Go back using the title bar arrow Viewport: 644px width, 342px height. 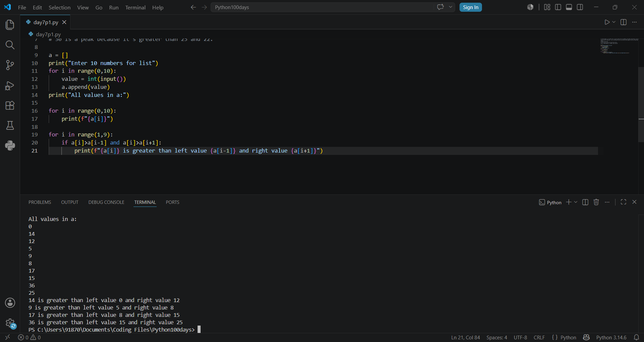193,7
